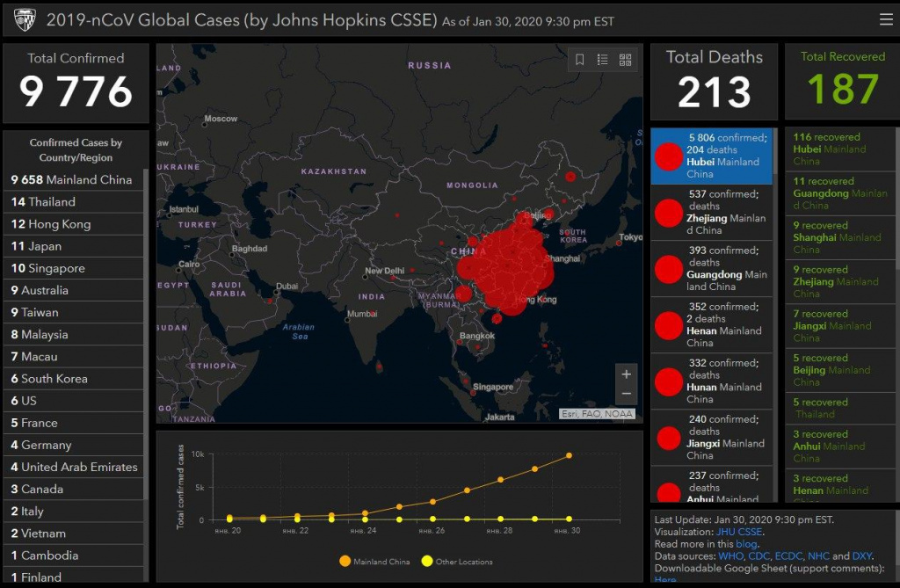This screenshot has height=588, width=900.
Task: Open the basemap gallery grid icon
Action: [x=626, y=60]
